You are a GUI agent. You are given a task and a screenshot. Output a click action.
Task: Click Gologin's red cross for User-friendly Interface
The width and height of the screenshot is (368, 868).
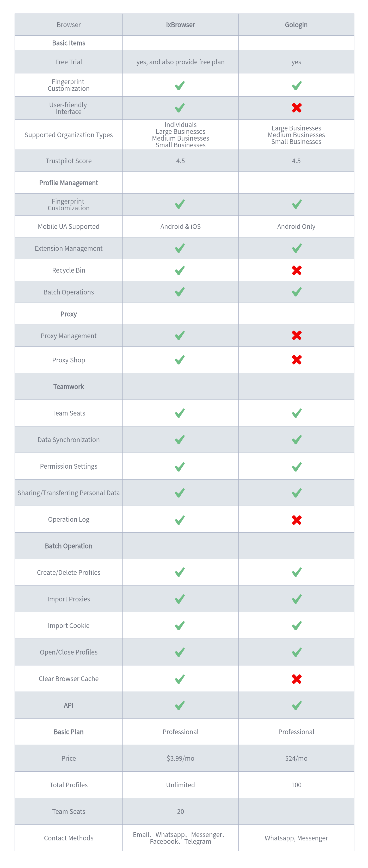click(297, 108)
